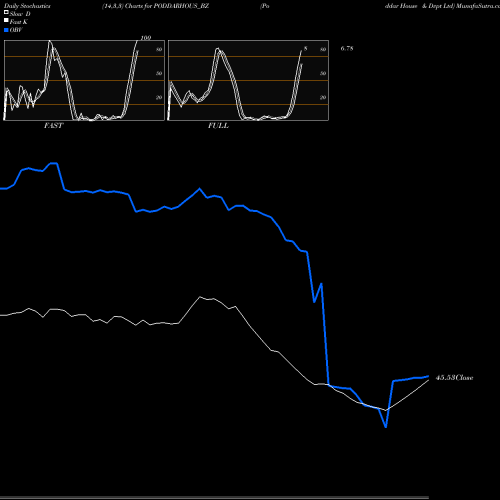
Task: Open the FAST stochastic chart thumbnail
Action: [x=84, y=80]
